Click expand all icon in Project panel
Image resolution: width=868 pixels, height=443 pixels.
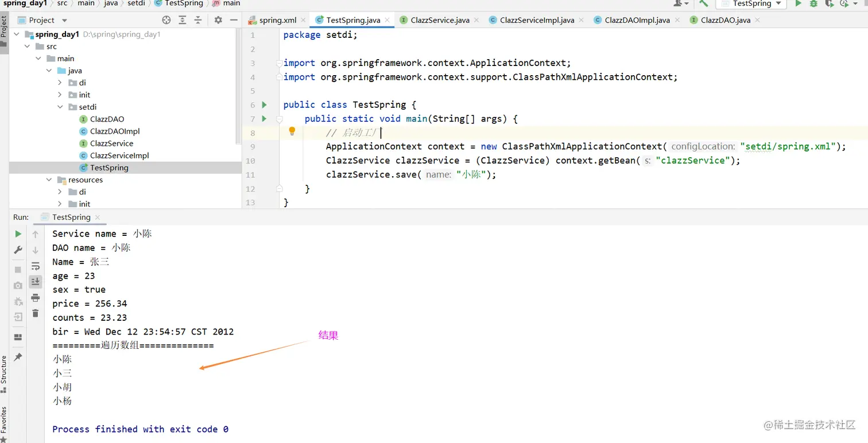183,20
